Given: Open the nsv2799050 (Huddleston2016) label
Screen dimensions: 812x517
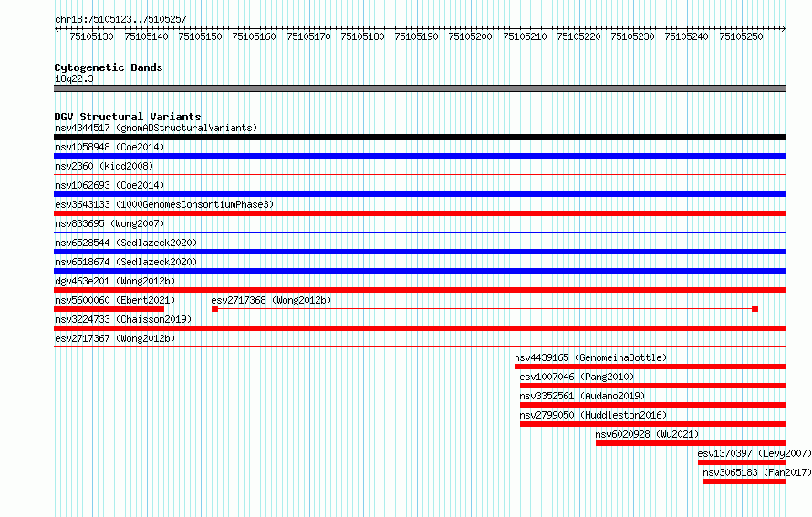Looking at the screenshot, I should (593, 415).
